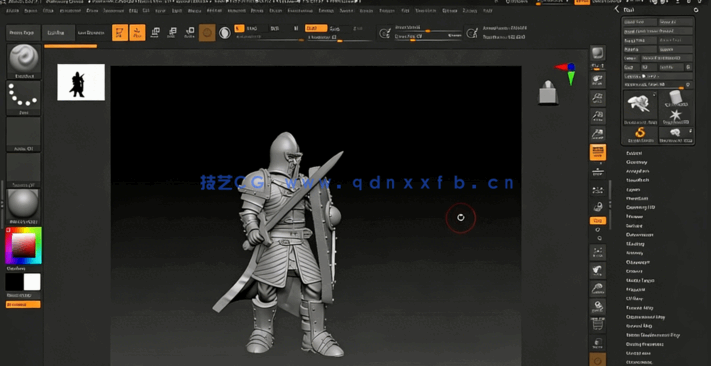
Task: Toggle the Rgb channel button
Action: point(274,28)
